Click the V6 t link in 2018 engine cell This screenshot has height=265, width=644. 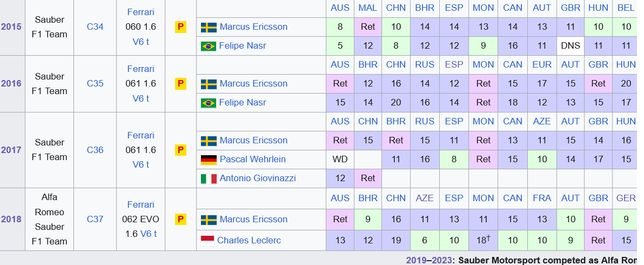click(149, 234)
